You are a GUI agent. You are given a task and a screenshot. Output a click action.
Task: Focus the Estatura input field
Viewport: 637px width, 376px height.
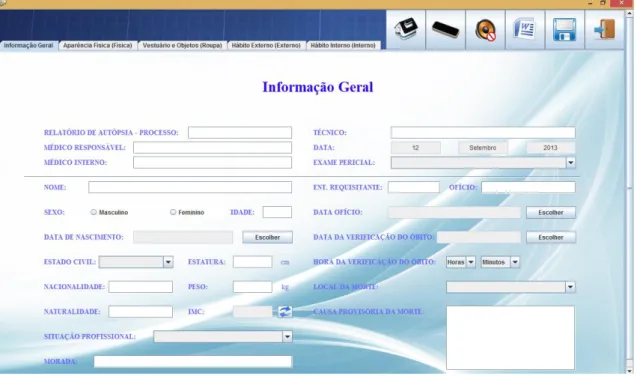(x=253, y=262)
